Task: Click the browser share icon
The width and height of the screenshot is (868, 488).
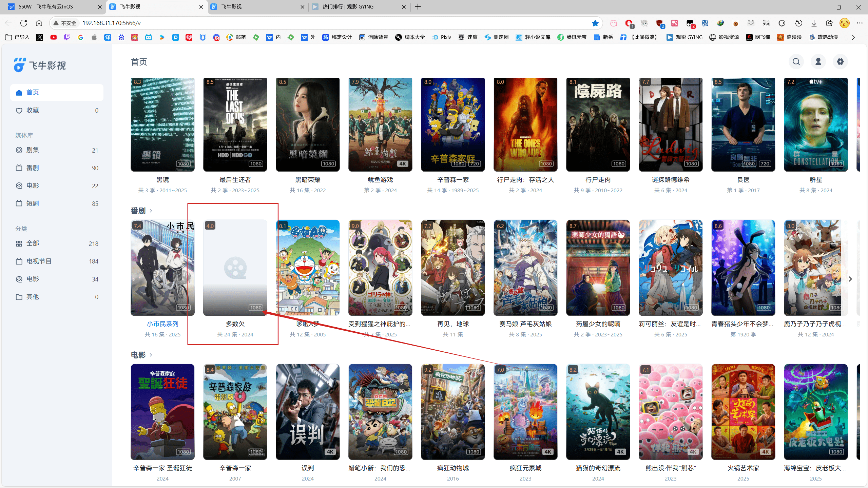Action: tap(829, 23)
